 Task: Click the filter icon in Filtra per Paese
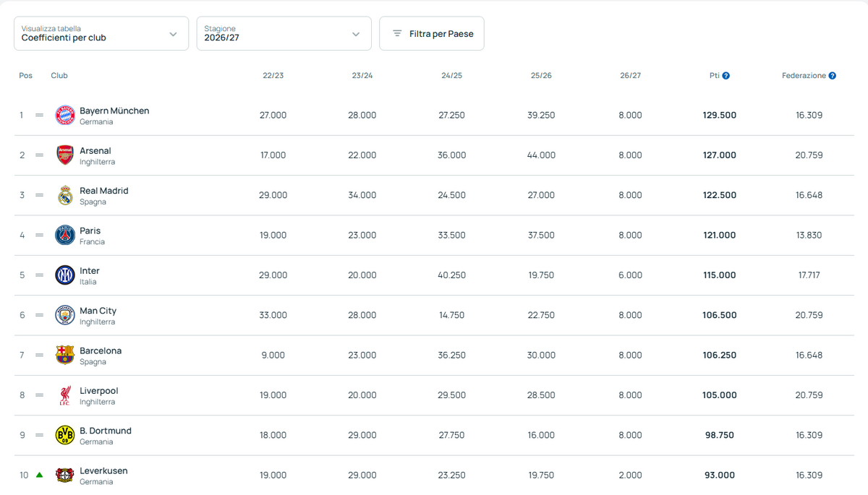(x=397, y=33)
